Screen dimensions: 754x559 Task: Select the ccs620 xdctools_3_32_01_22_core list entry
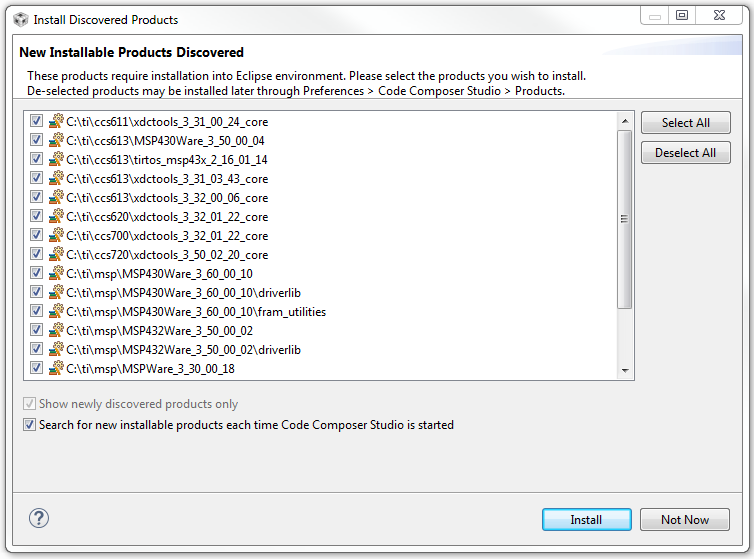coord(167,216)
